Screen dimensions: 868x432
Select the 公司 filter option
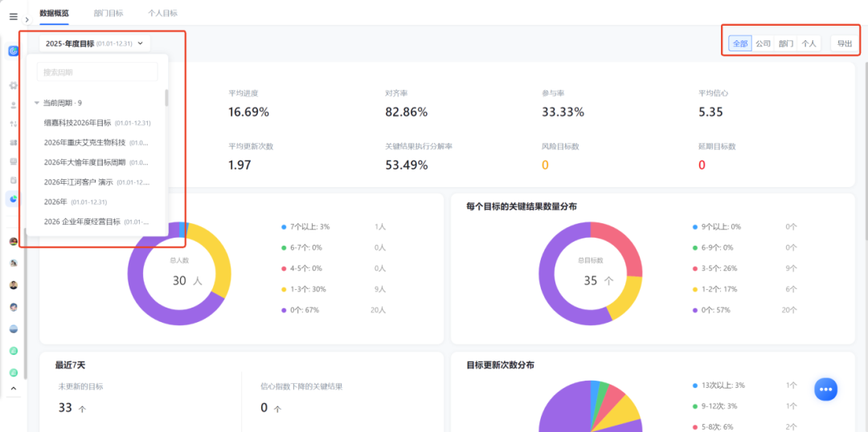point(764,43)
